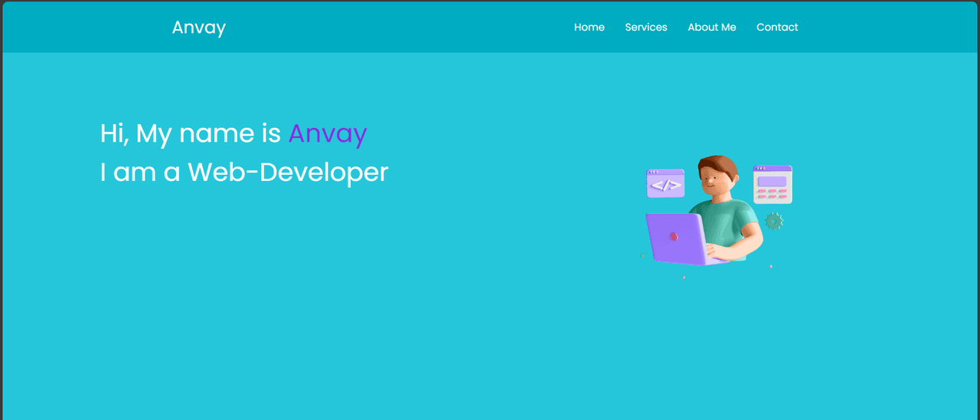Tap the pink dot on laptop lid
The image size is (980, 420).
674,236
